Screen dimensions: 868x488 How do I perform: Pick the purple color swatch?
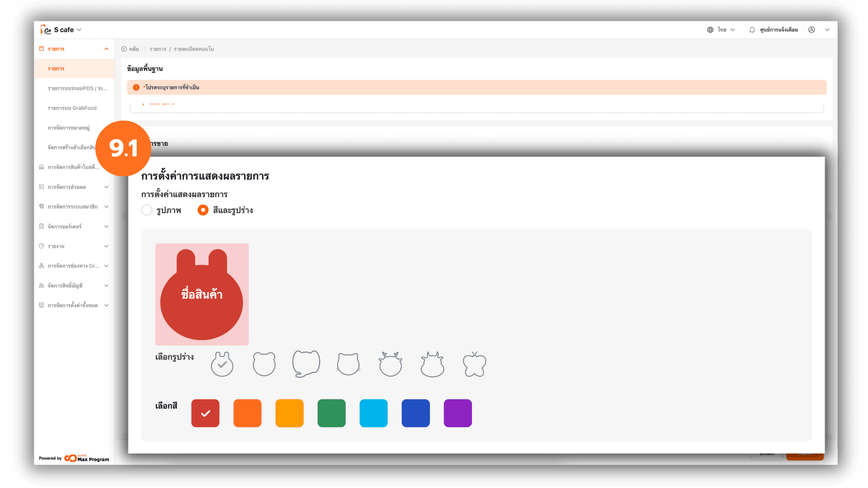(x=458, y=413)
